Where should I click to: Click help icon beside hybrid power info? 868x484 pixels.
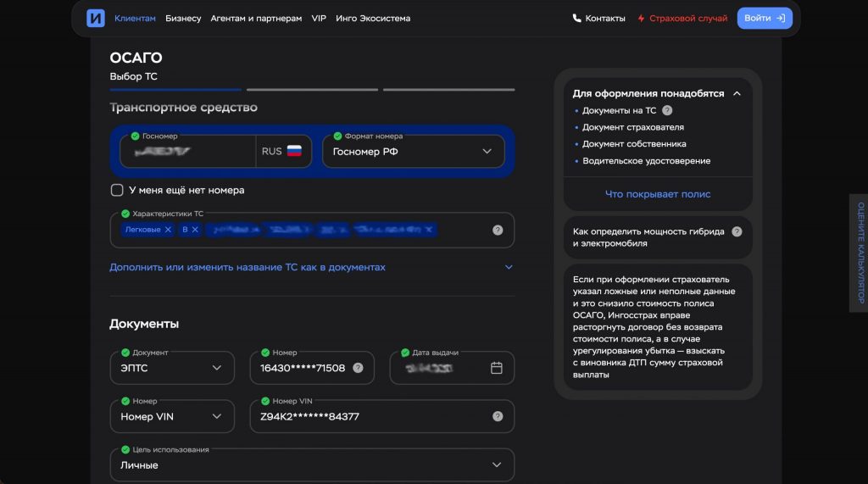pyautogui.click(x=737, y=231)
